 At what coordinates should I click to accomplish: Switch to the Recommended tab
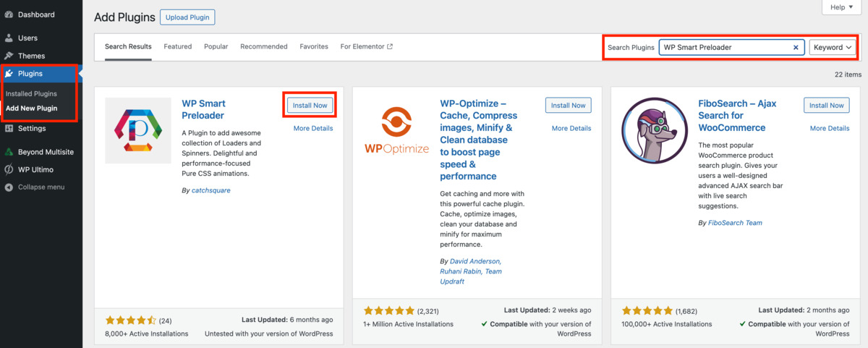[264, 46]
